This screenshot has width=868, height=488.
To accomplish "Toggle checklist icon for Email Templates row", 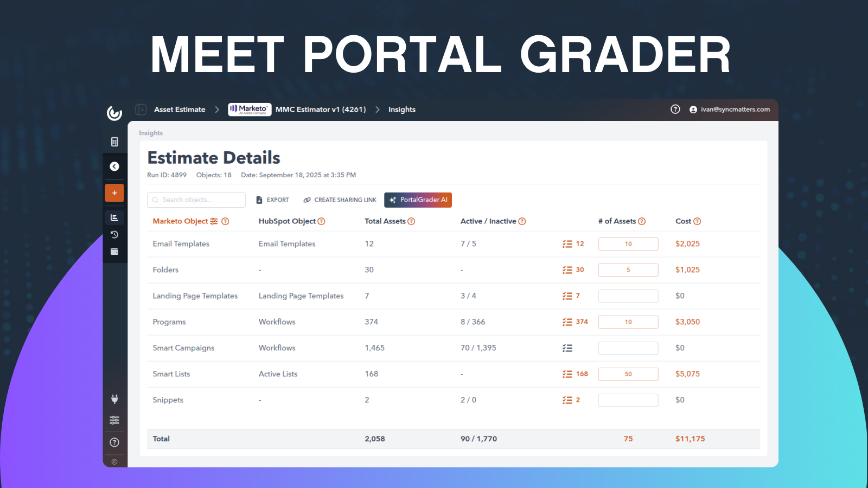I will point(567,244).
